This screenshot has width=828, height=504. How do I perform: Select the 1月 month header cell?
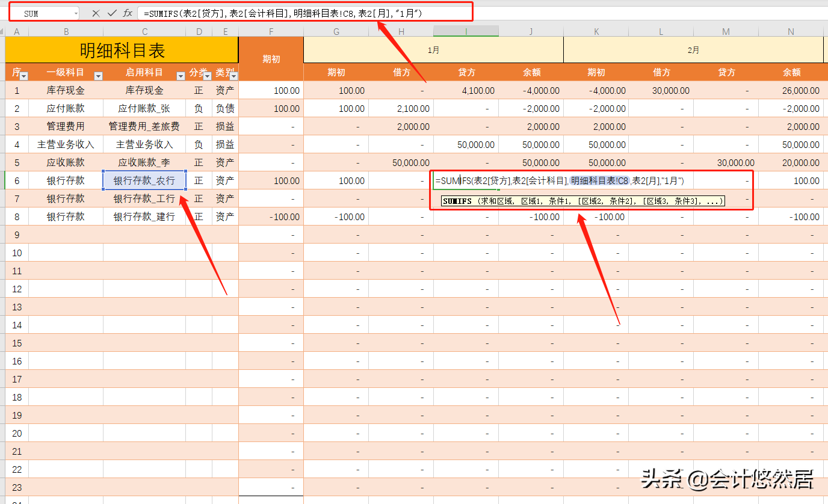[434, 50]
